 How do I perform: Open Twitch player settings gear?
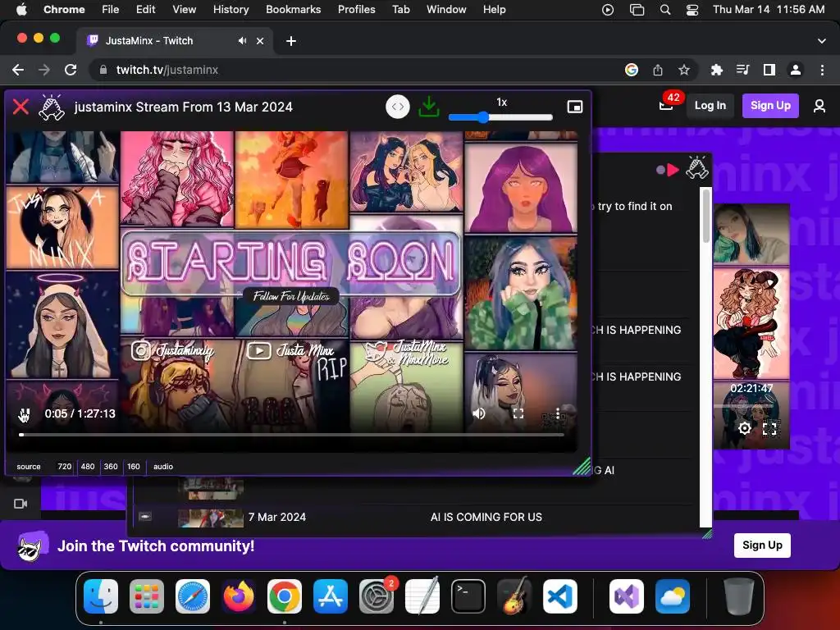[744, 428]
